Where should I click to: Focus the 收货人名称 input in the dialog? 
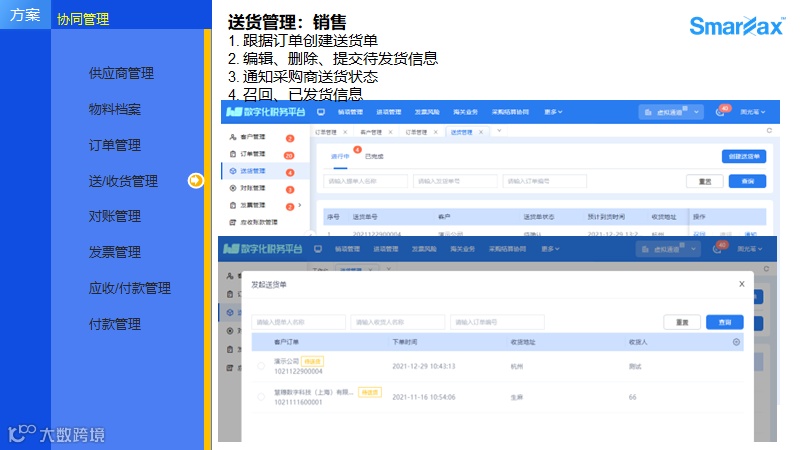[x=398, y=322]
